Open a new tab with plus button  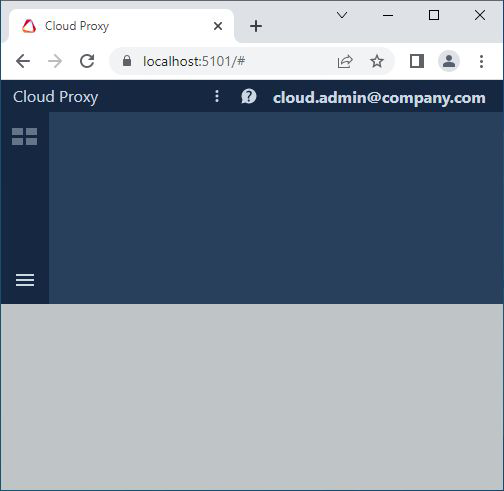tap(256, 26)
